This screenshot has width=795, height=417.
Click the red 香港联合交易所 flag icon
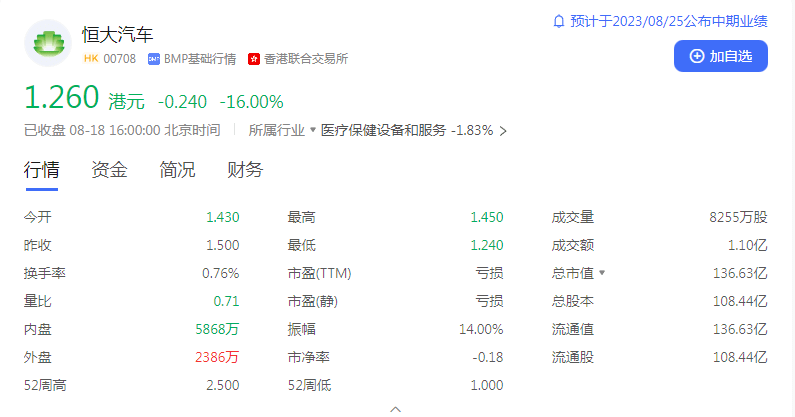[254, 59]
